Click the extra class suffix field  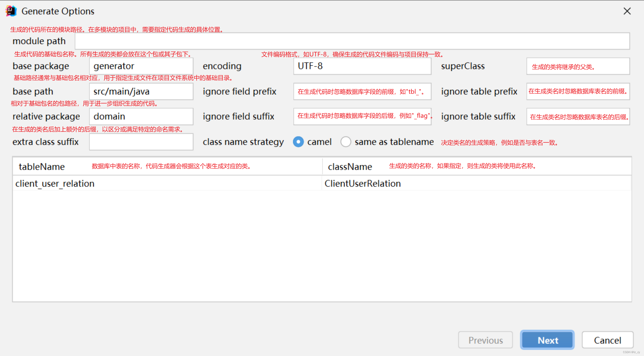pos(141,142)
